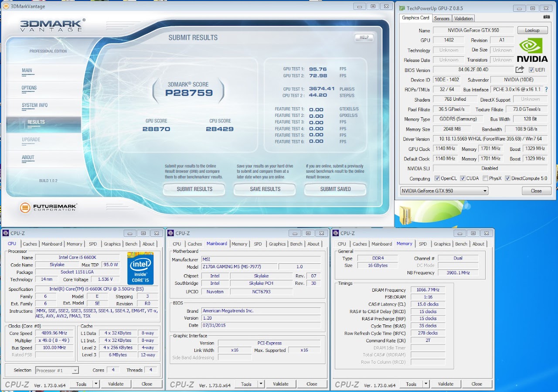558x392 pixels.
Task: Open Caches tab in CPU-Z processor window
Action: coord(30,244)
